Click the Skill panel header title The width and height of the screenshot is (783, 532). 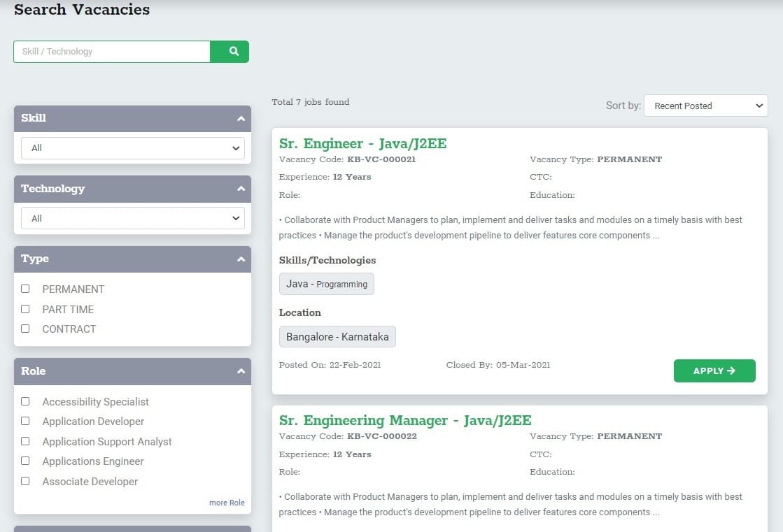[34, 118]
